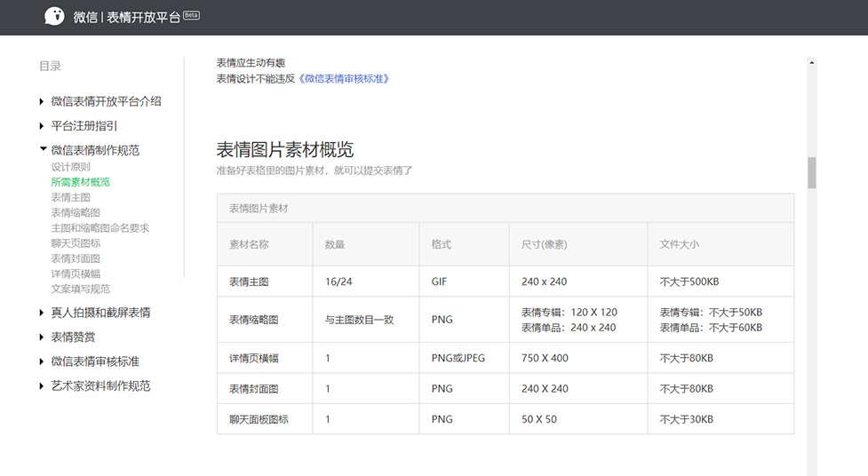
Task: Select the highlighted 所需素材概览 item
Action: (81, 182)
